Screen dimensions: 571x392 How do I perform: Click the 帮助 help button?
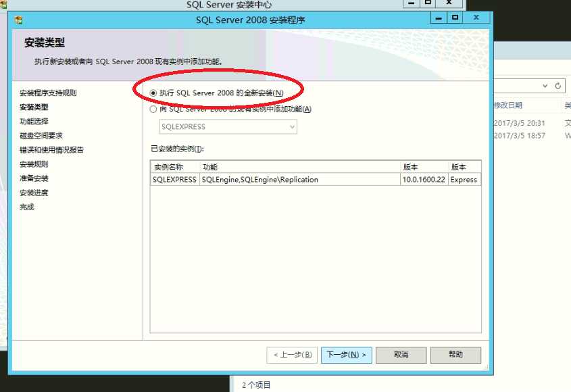coord(455,355)
